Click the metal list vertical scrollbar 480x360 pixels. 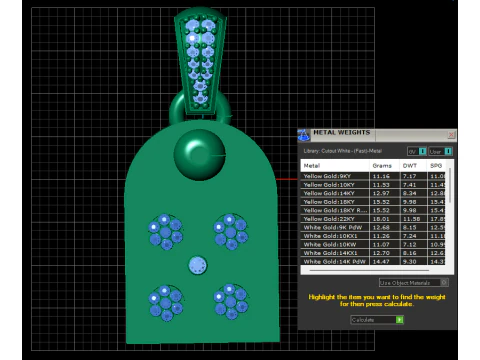450,185
